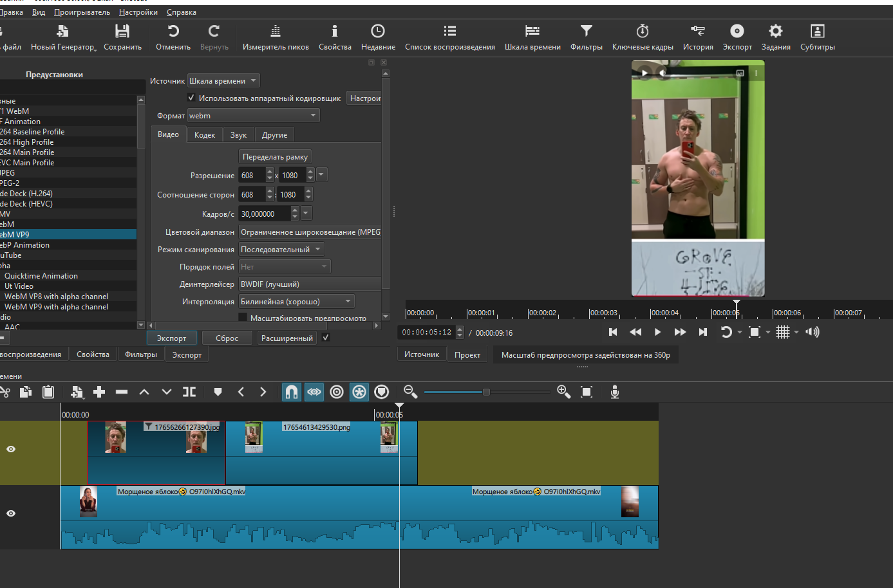The height and width of the screenshot is (588, 893).
Task: Toggle ripple all tracks icon
Action: 359,392
